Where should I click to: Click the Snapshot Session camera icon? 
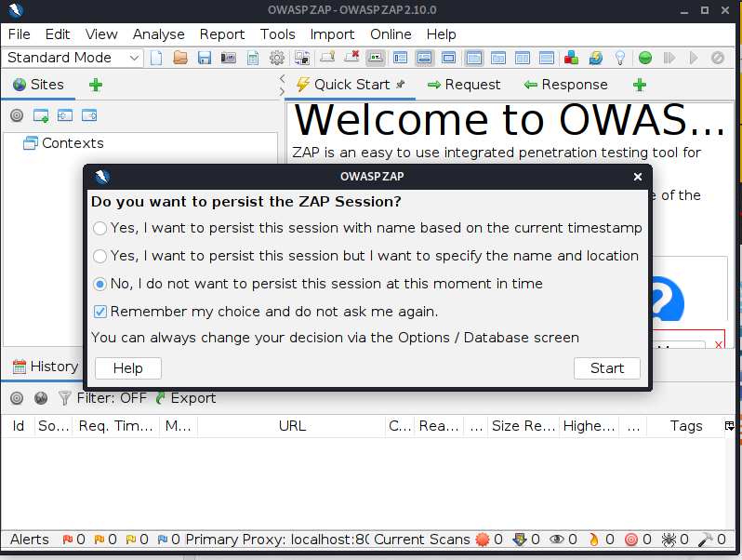[x=229, y=58]
